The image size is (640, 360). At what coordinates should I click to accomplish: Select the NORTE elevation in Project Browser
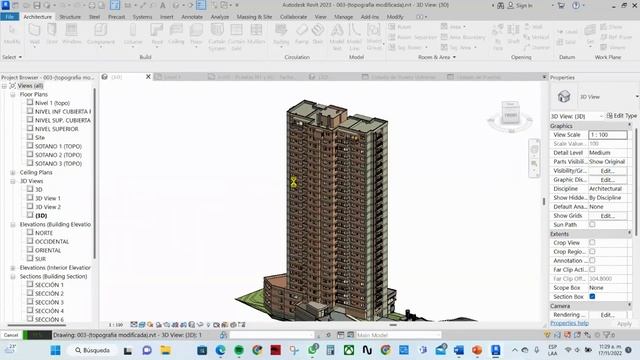tap(44, 233)
